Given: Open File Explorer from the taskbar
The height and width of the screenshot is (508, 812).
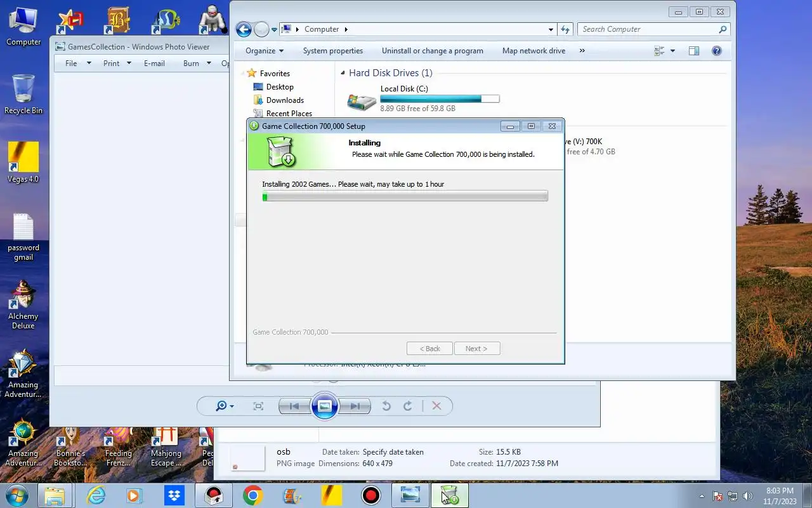Looking at the screenshot, I should (x=55, y=495).
